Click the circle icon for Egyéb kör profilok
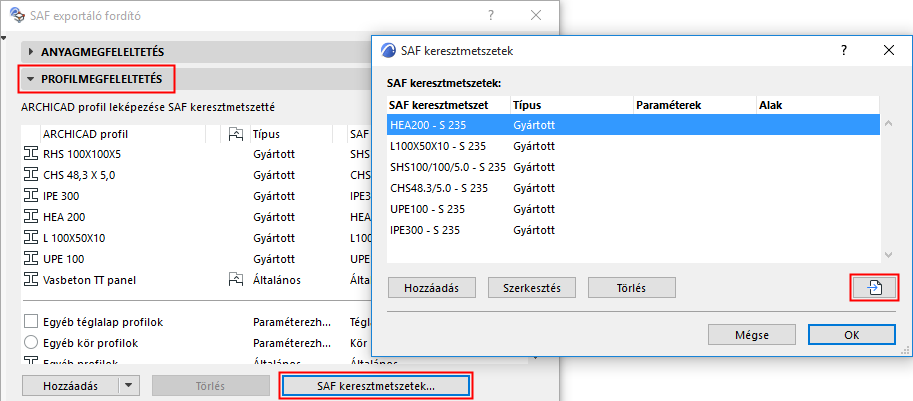 click(30, 342)
